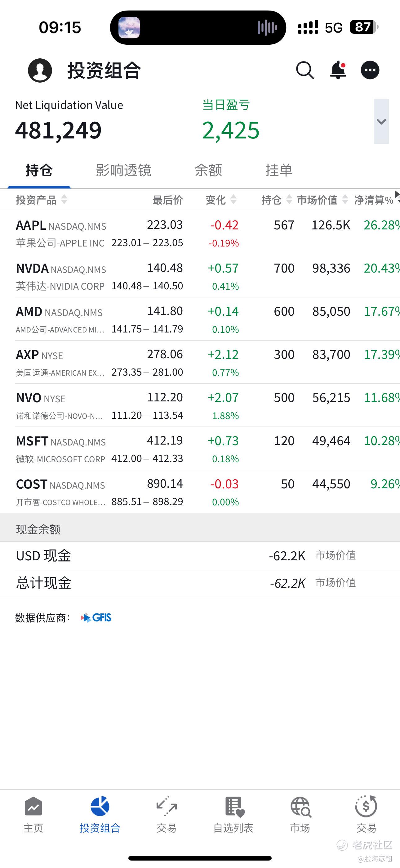
Task: Tap NVO change percentage 1.88%
Action: pyautogui.click(x=226, y=416)
